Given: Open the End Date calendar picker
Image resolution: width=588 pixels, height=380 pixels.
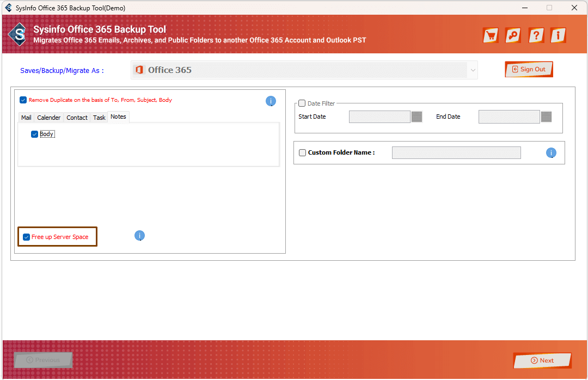Looking at the screenshot, I should pyautogui.click(x=547, y=117).
